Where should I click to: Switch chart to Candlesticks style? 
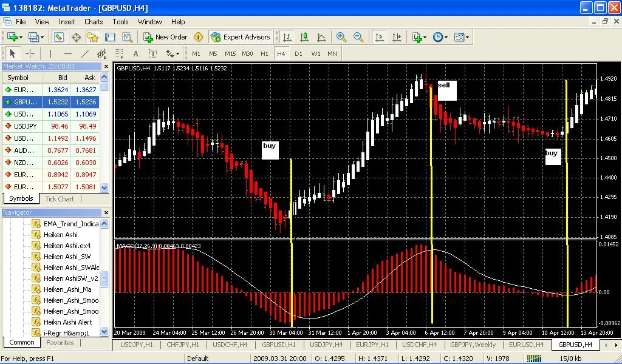304,37
